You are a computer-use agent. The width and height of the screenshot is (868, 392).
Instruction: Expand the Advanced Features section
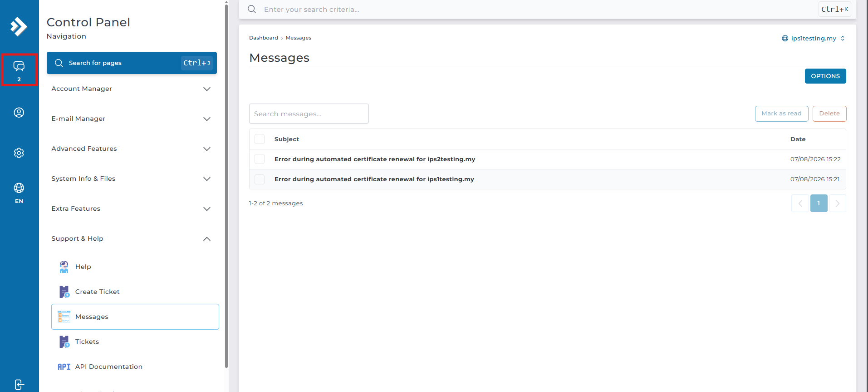[x=132, y=149]
